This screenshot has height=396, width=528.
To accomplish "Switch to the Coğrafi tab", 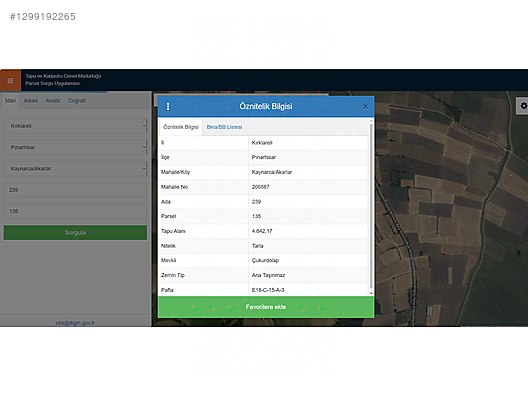I will click(x=77, y=100).
